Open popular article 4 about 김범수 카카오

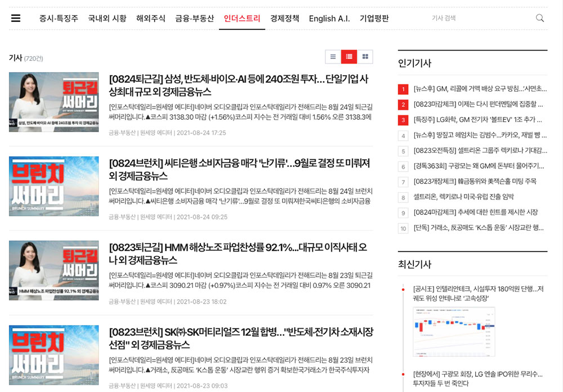pyautogui.click(x=480, y=135)
